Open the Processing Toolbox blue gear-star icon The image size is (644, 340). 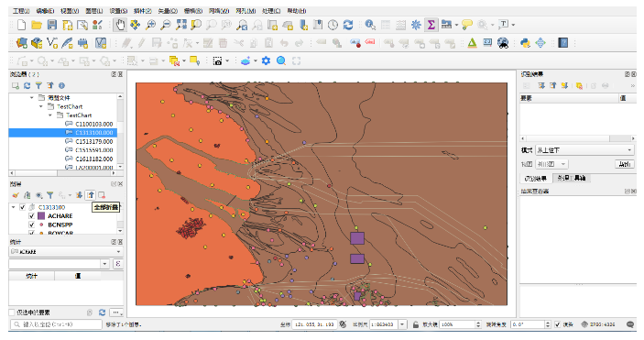click(416, 25)
